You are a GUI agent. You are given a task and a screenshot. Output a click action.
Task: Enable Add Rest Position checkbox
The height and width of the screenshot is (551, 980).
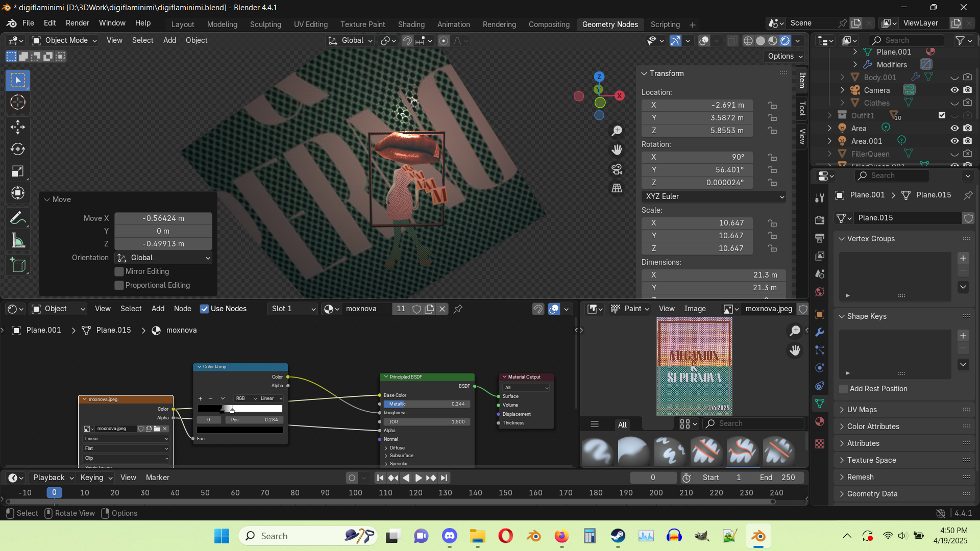click(843, 389)
